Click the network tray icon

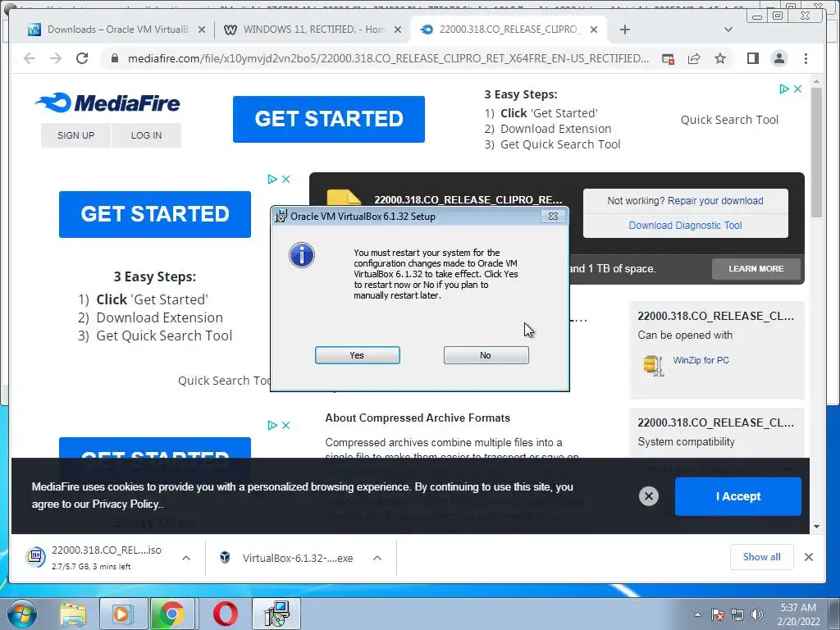pos(737,614)
